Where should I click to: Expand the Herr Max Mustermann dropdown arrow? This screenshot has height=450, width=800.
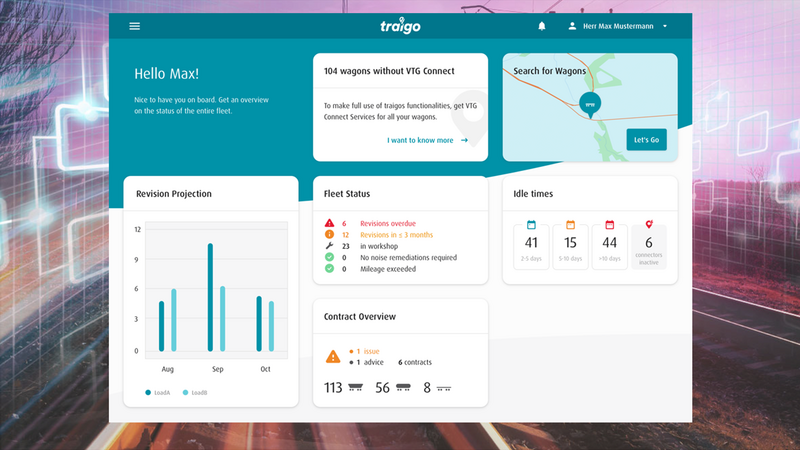[665, 26]
